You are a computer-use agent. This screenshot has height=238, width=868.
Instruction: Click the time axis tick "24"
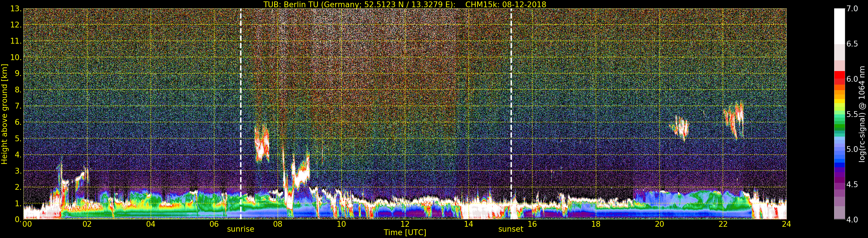[x=786, y=224]
